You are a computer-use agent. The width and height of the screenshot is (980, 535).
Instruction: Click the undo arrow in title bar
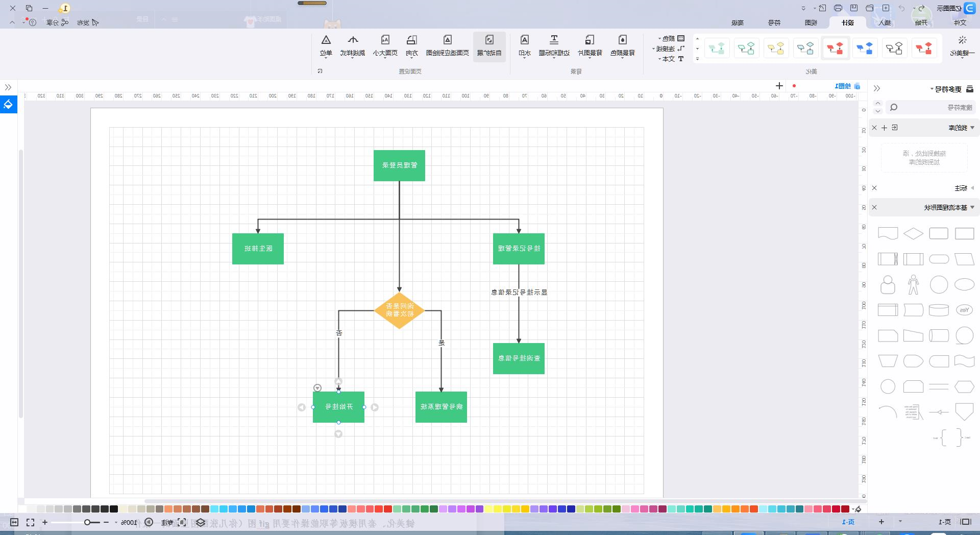tap(921, 8)
